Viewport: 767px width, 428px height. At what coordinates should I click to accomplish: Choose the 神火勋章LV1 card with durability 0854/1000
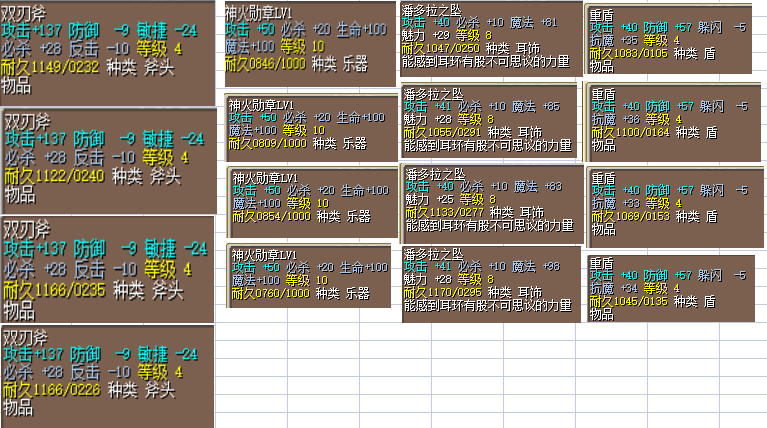[312, 197]
